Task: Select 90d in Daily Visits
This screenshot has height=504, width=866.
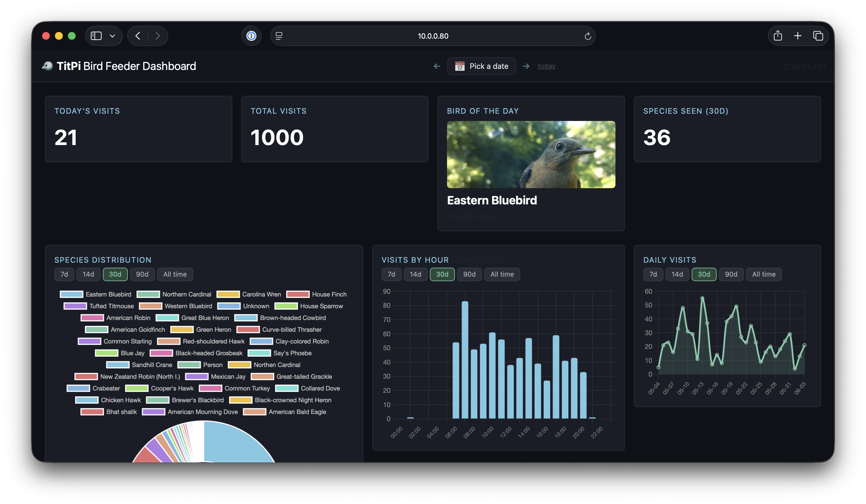Action: click(x=731, y=274)
